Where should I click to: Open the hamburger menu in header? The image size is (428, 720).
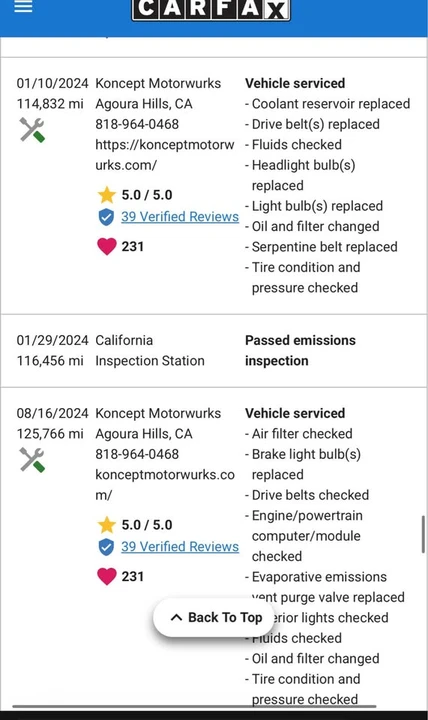[x=23, y=6]
